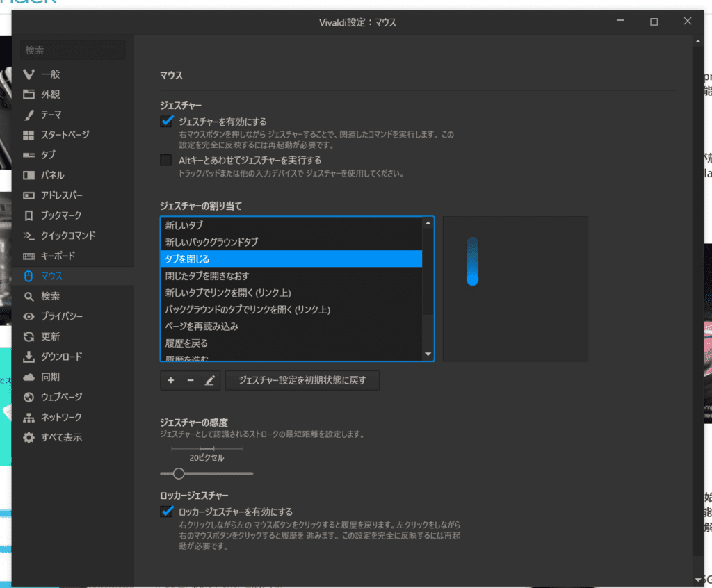
Task: Click the ダウンロード download icon
Action: (x=29, y=357)
